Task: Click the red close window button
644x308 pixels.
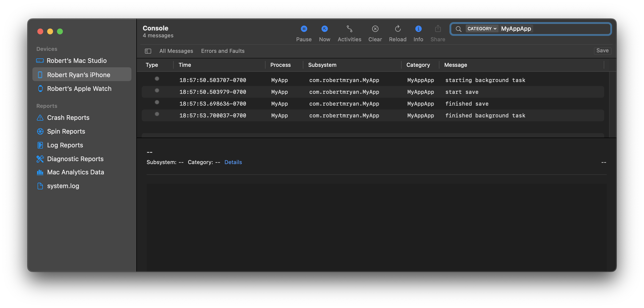Action: coord(40,31)
